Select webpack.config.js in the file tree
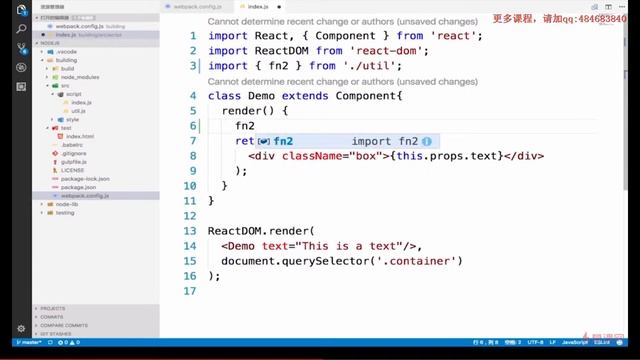 (x=96, y=196)
